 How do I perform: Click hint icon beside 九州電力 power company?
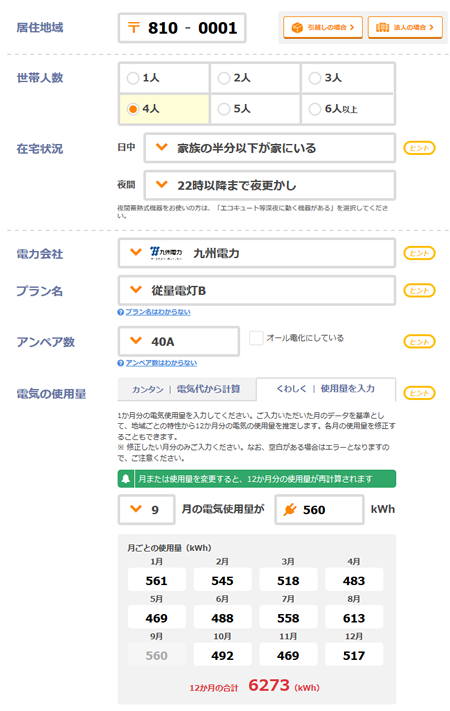[x=419, y=253]
